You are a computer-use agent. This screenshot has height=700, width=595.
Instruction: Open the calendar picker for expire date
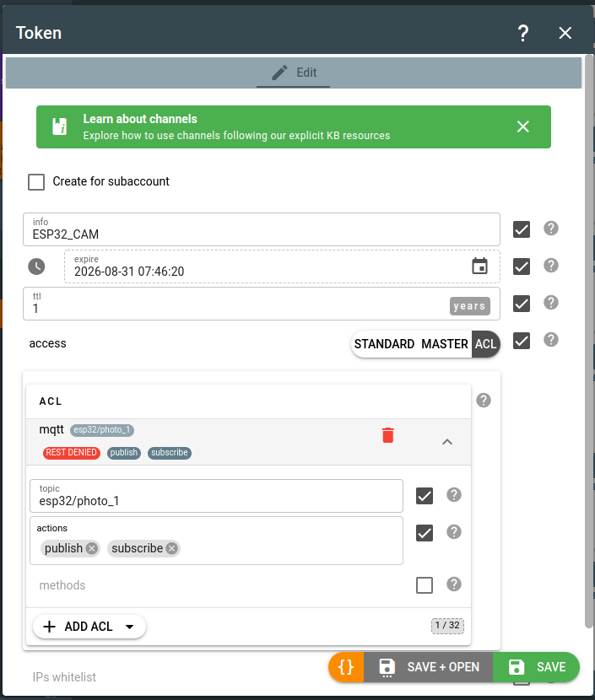pyautogui.click(x=479, y=267)
